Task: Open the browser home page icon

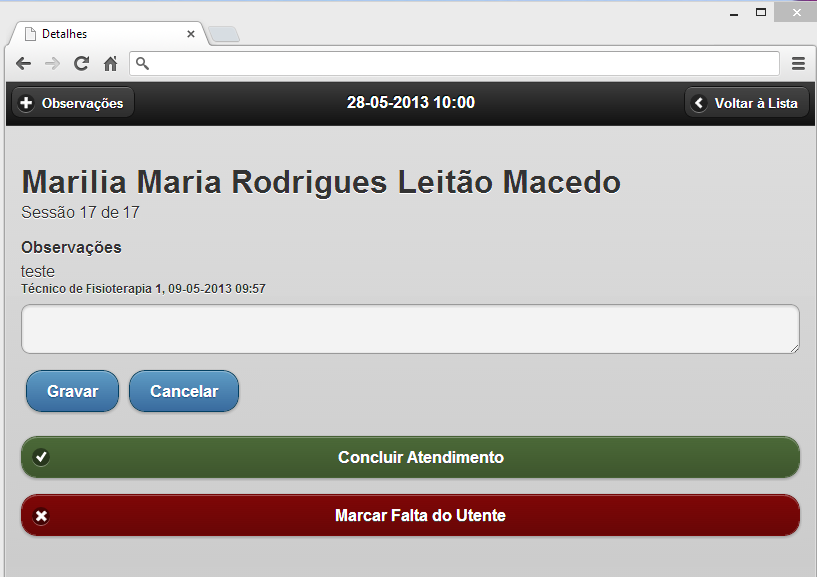Action: coord(110,64)
